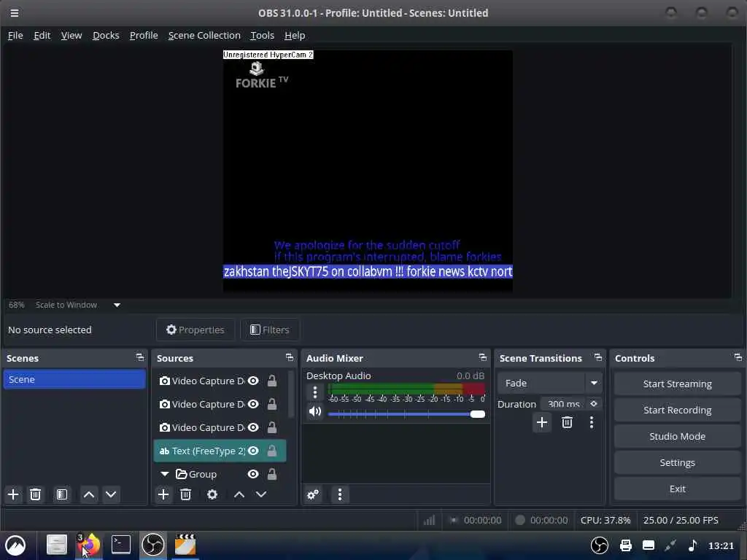Remove the scene transition trash icon
This screenshot has width=747, height=560.
[x=567, y=422]
